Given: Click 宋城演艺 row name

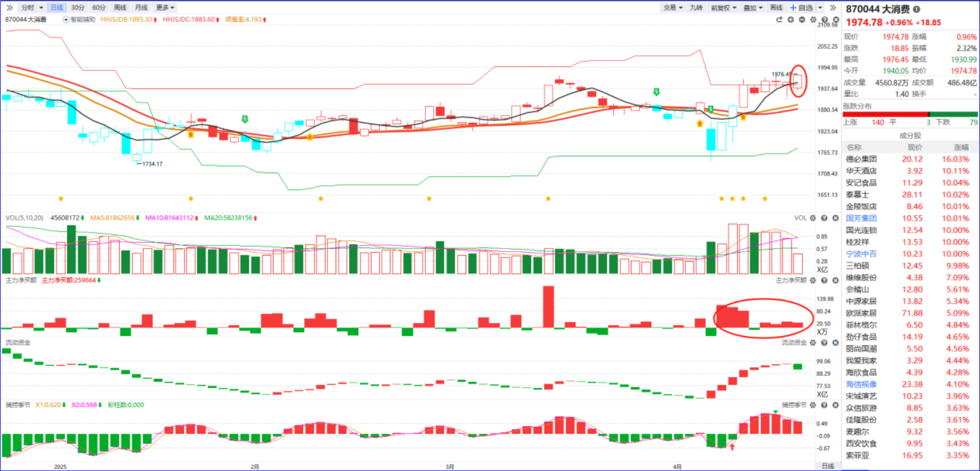Looking at the screenshot, I should tap(861, 396).
